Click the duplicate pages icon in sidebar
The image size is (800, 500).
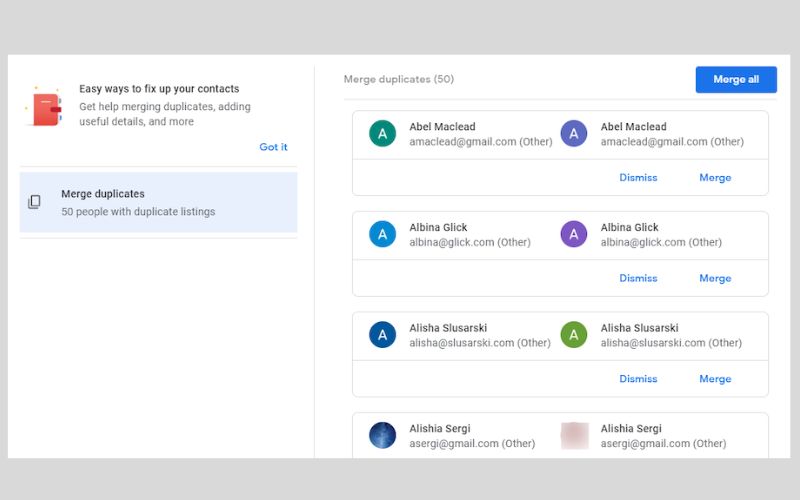pyautogui.click(x=34, y=202)
